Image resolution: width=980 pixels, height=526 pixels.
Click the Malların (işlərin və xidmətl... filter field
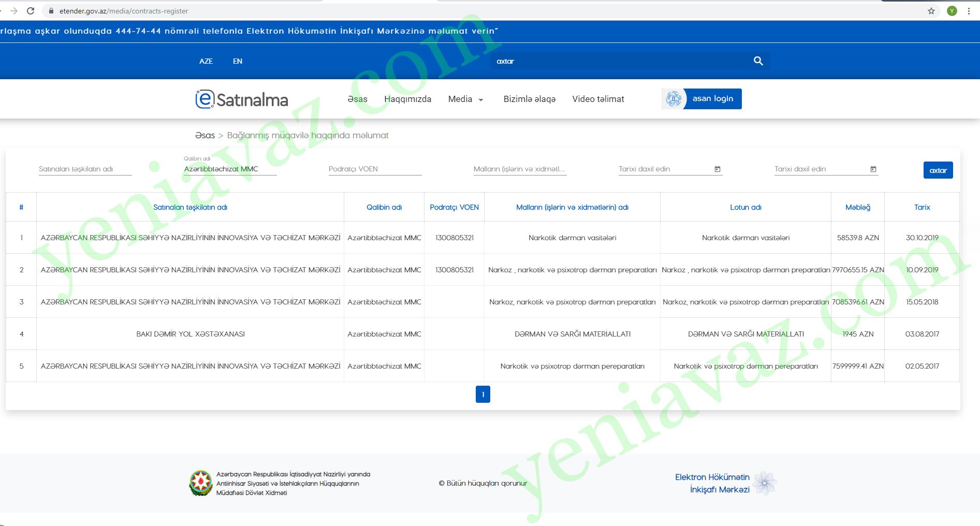click(520, 169)
